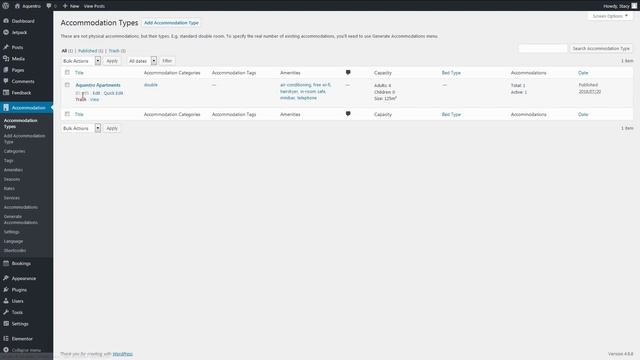Click the Add Accommodation Type button

coord(171,23)
